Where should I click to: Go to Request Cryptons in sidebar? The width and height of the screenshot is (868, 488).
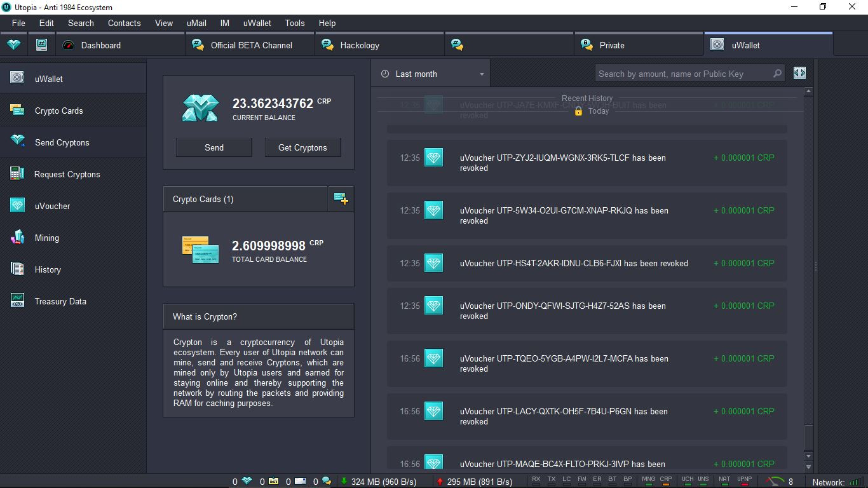(x=73, y=174)
